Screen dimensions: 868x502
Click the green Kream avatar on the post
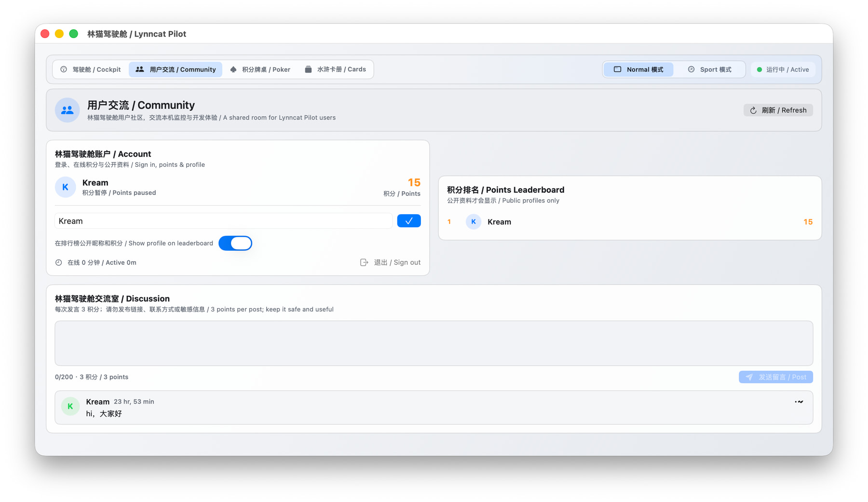tap(70, 407)
